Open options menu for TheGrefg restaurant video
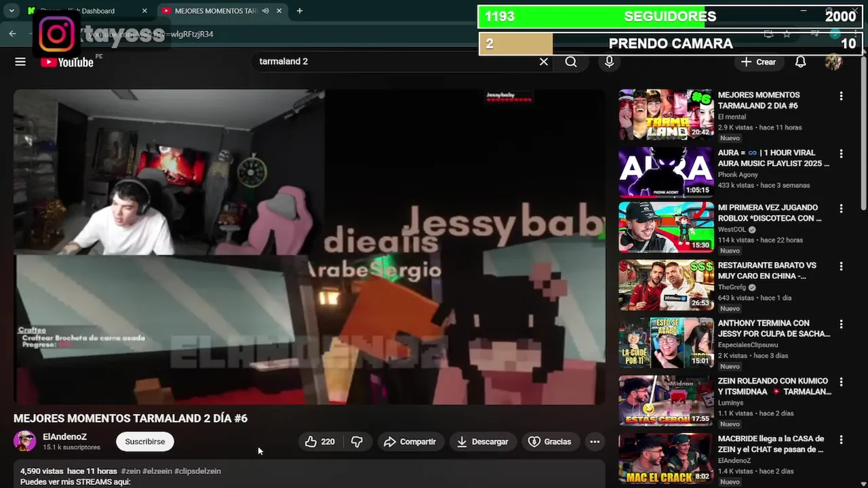This screenshot has height=488, width=868. pyautogui.click(x=841, y=266)
